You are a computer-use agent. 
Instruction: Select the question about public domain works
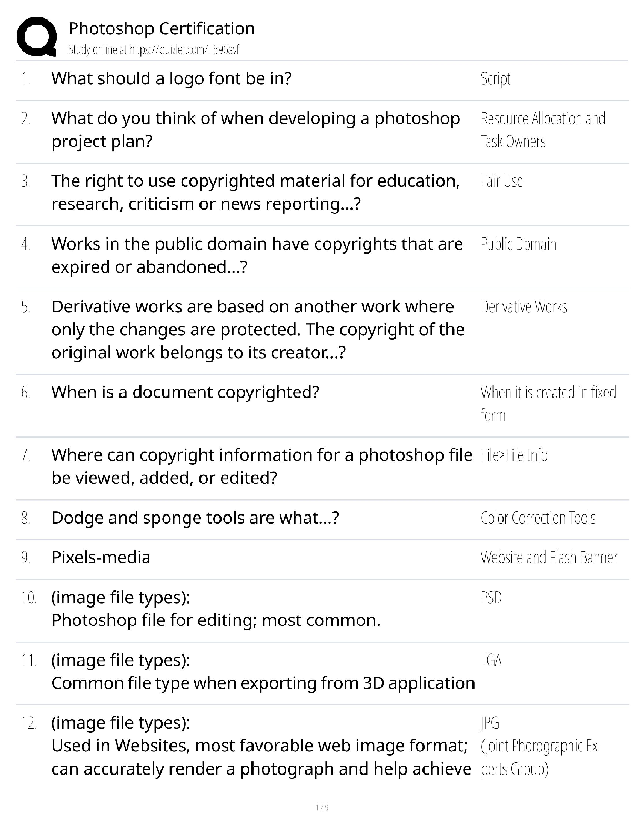pyautogui.click(x=257, y=255)
